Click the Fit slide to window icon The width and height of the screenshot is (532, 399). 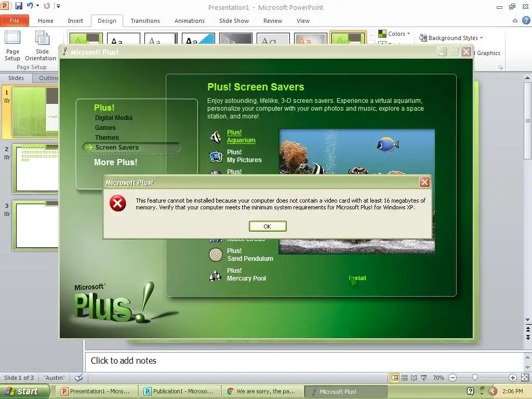point(525,378)
